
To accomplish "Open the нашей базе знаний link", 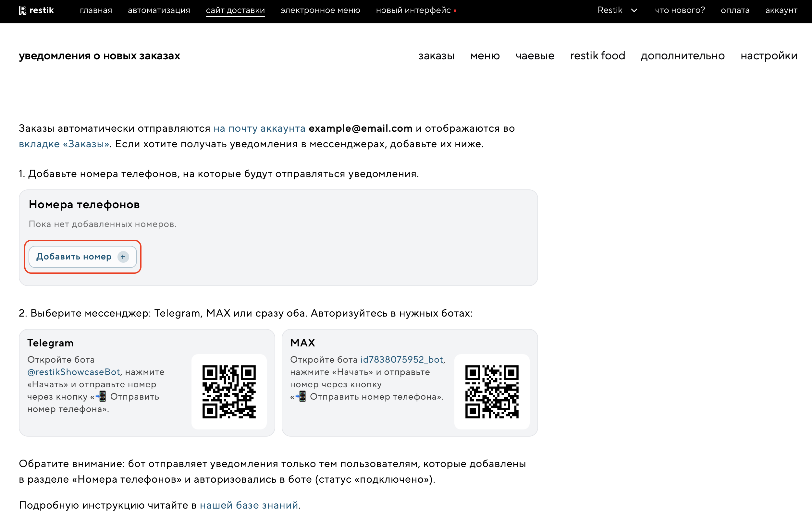I will pyautogui.click(x=249, y=505).
